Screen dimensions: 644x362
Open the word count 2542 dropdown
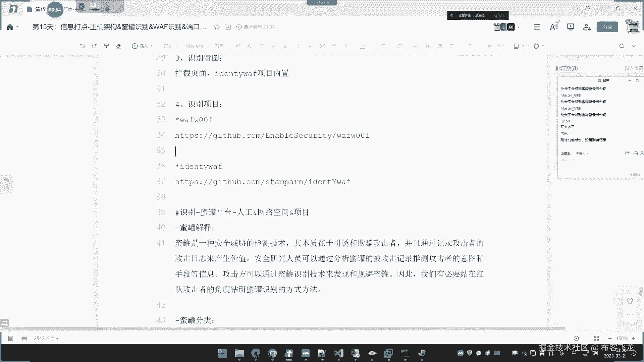pyautogui.click(x=46, y=339)
